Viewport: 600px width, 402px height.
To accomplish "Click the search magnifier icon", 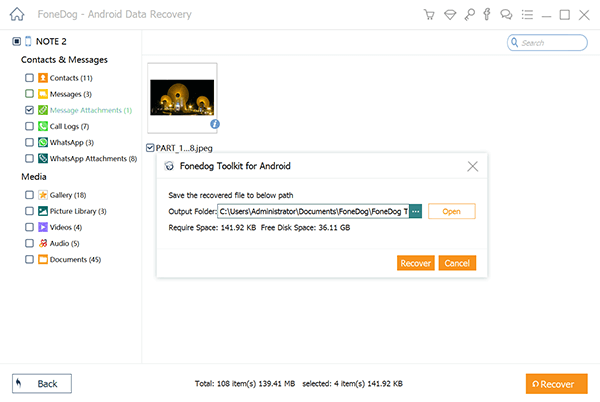I will pyautogui.click(x=515, y=42).
